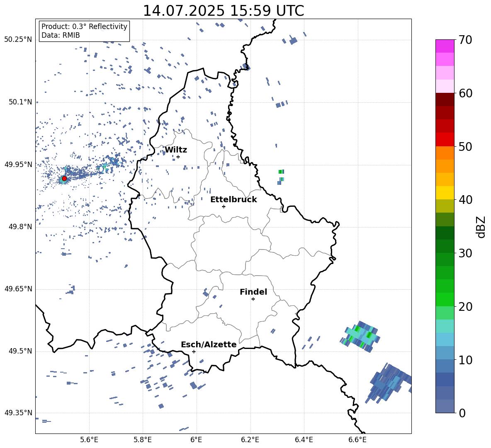Click the colorbar tick label 60
491x448 pixels.
(x=465, y=93)
